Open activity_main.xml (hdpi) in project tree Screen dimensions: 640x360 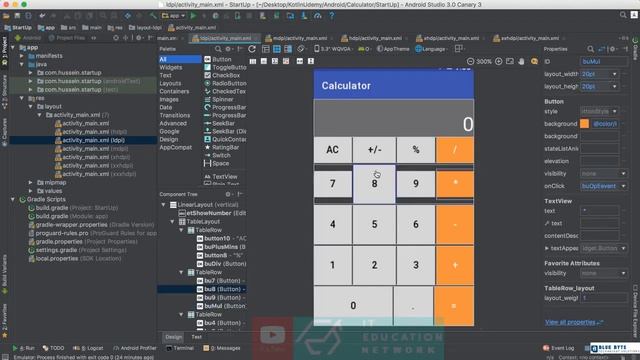click(91, 132)
